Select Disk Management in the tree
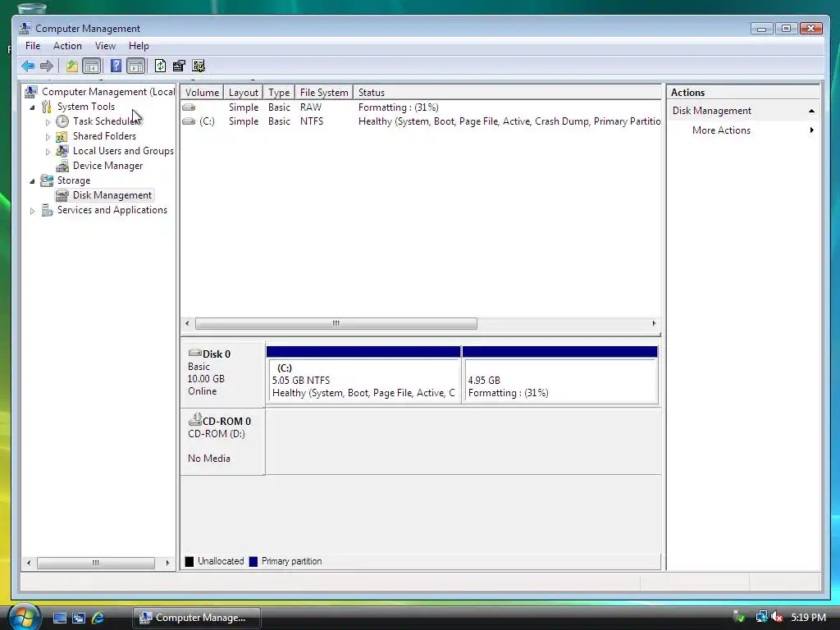This screenshot has width=840, height=630. [x=112, y=195]
